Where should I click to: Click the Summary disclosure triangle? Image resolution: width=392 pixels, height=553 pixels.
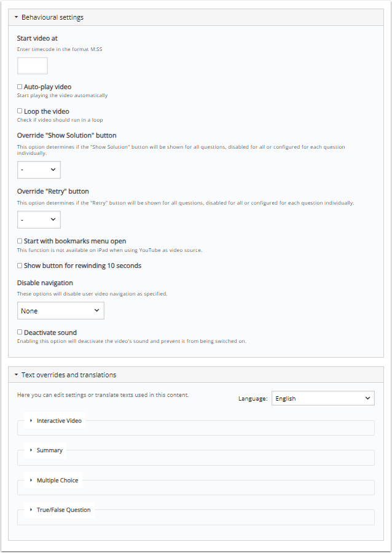[x=31, y=450]
